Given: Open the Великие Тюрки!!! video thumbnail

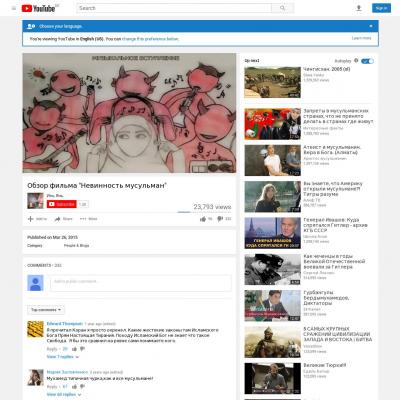Looking at the screenshot, I should click(x=272, y=379).
